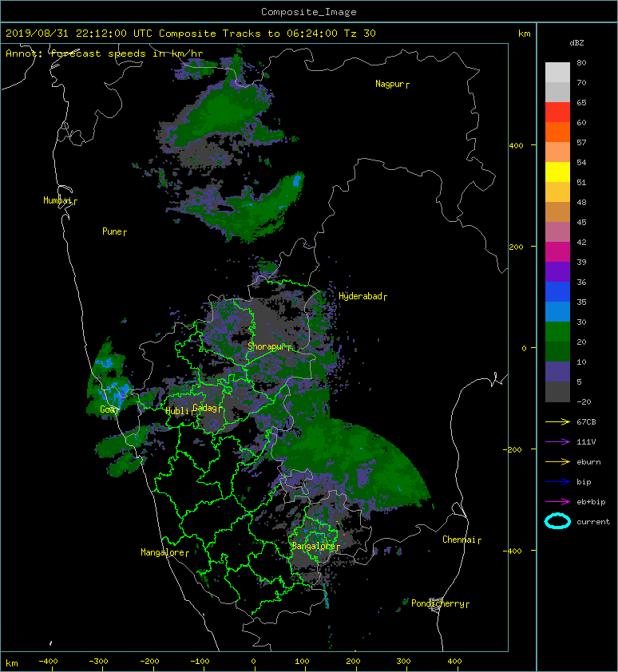Click the red 60-65 dBZ swatch
The width and height of the screenshot is (618, 672).
tap(557, 113)
